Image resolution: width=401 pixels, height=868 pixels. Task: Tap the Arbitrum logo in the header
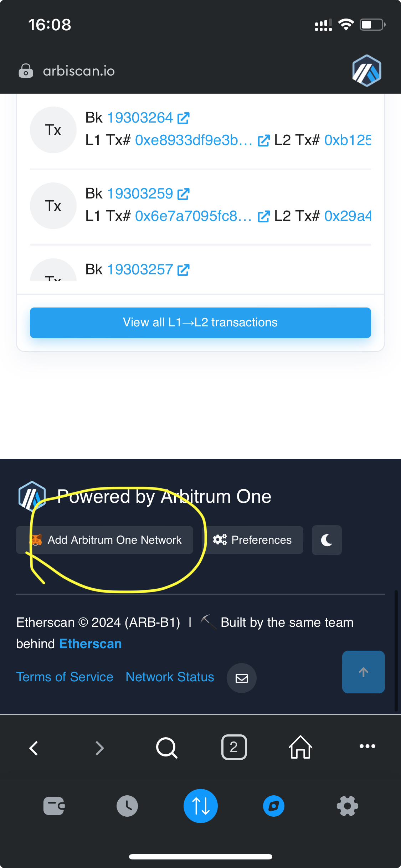[x=366, y=70]
